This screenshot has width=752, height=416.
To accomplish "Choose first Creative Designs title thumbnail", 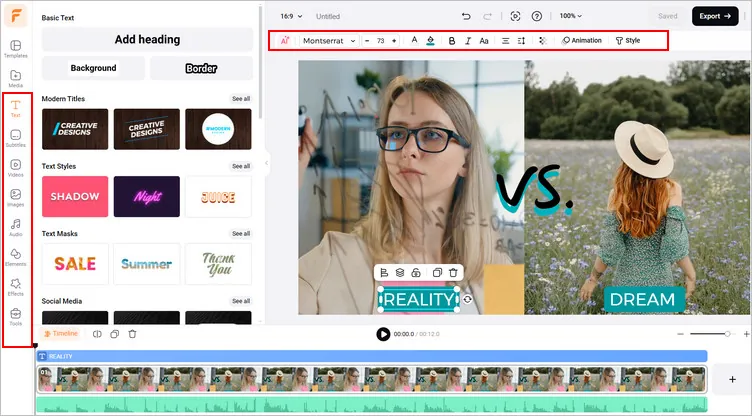I will click(x=75, y=129).
